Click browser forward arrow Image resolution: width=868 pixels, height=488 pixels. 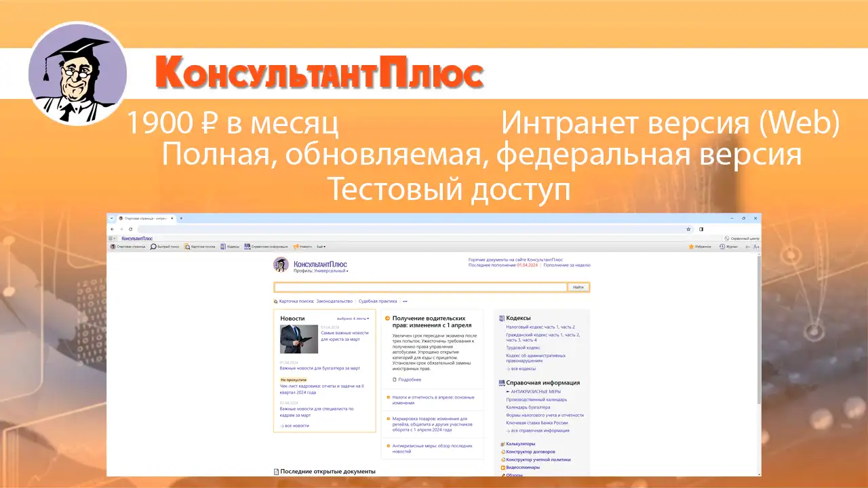(121, 229)
